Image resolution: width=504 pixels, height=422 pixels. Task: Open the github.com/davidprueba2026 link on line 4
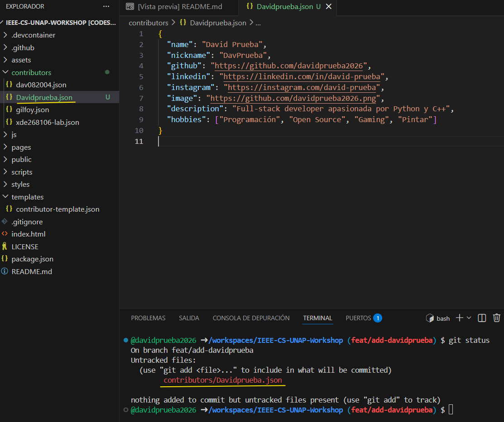288,66
